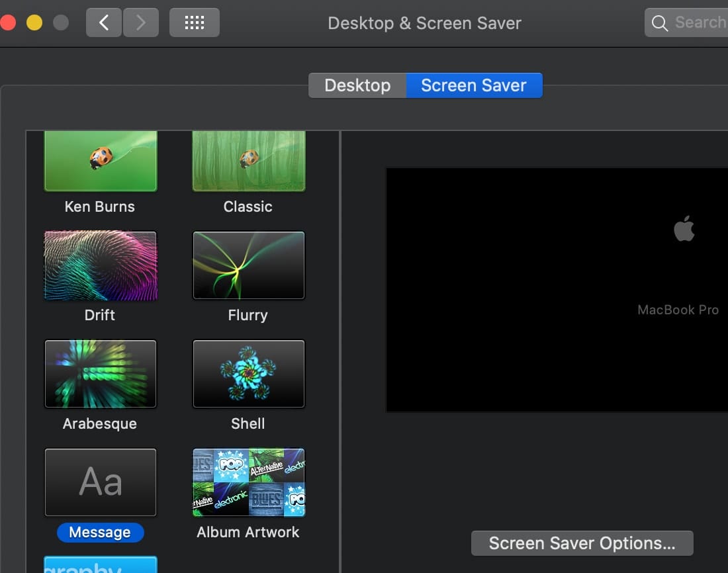Minimize the window with yellow button
The height and width of the screenshot is (573, 728).
(34, 22)
